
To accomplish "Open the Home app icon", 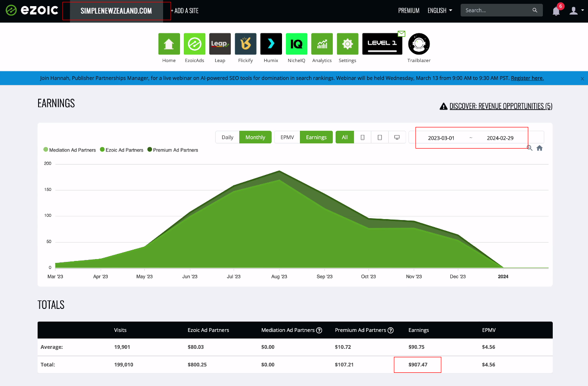I will coord(169,44).
